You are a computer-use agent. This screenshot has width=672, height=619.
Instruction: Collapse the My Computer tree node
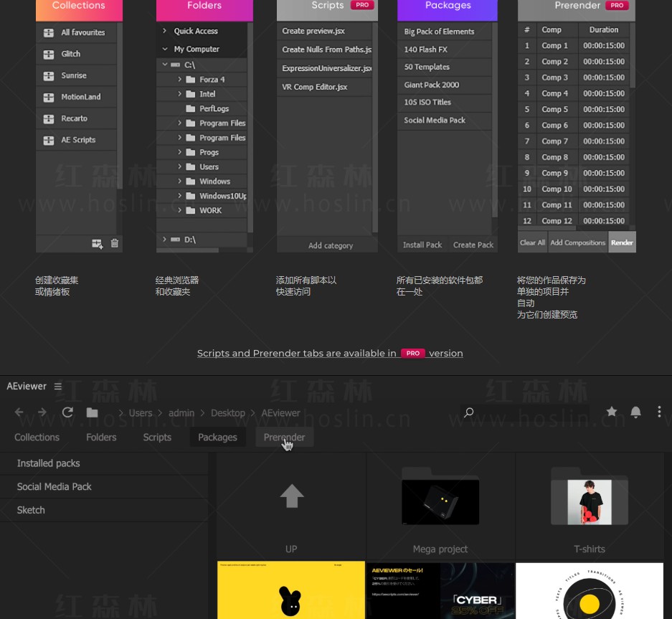click(164, 49)
